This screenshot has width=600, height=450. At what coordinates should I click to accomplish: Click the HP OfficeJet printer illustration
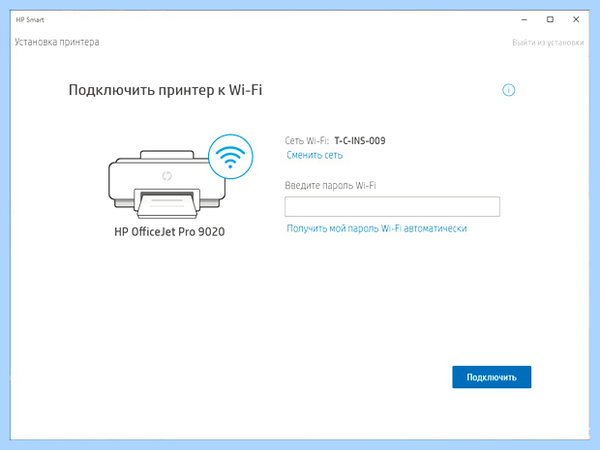point(167,184)
